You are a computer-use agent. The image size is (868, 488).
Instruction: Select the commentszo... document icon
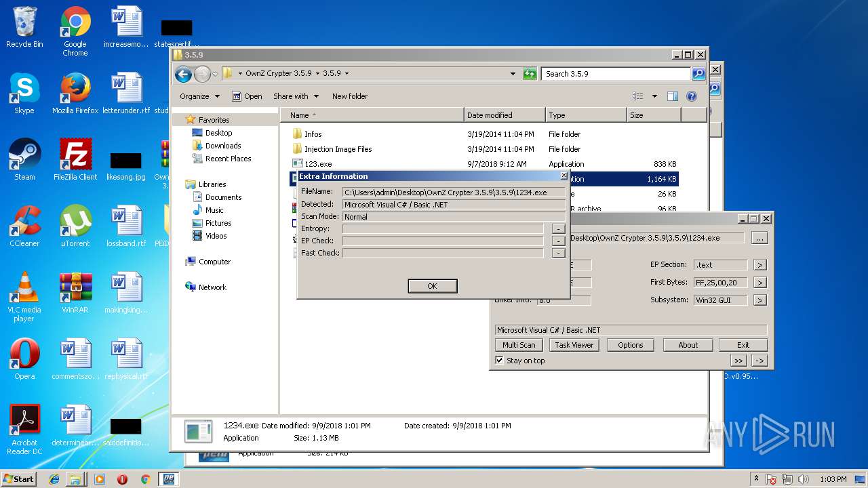(x=75, y=359)
